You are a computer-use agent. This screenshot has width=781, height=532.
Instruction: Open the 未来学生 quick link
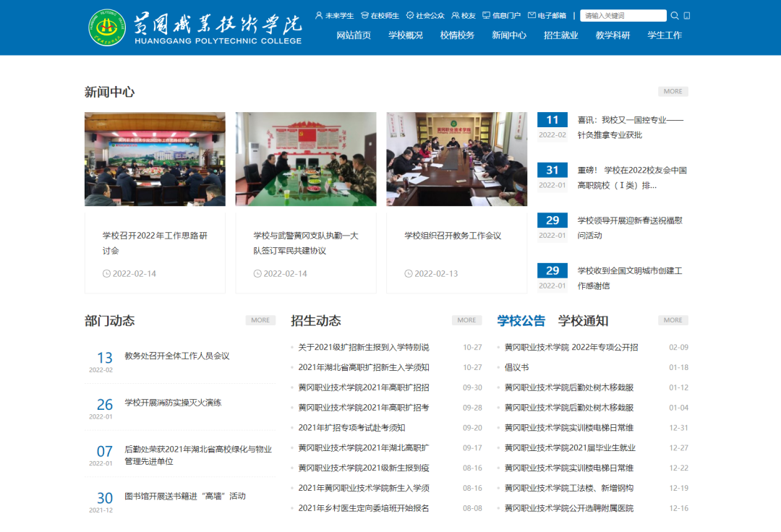click(335, 16)
